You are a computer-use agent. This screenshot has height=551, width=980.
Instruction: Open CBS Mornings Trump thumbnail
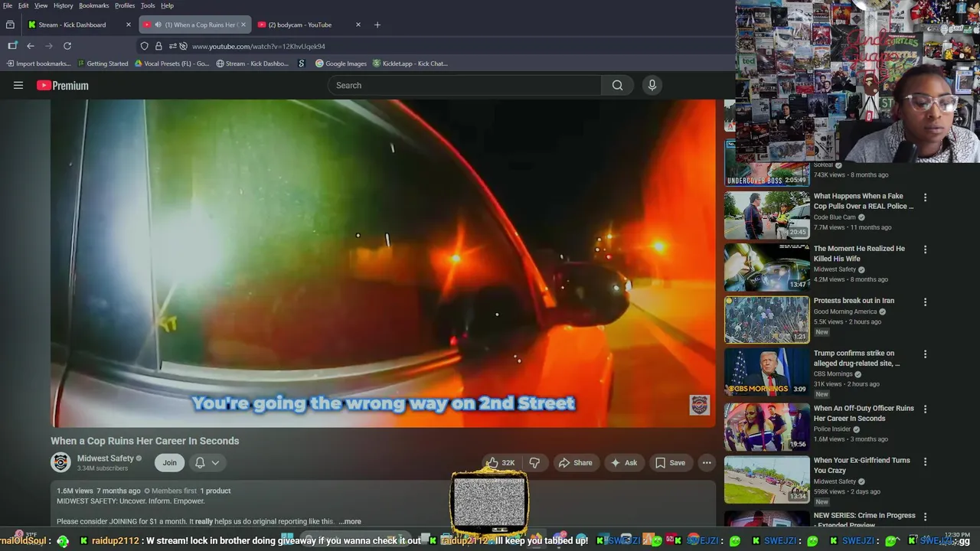coord(767,372)
